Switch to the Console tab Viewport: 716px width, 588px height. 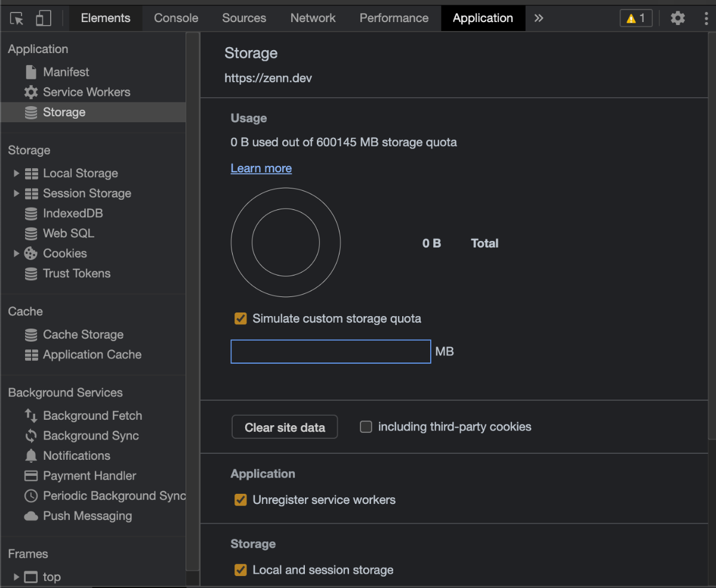click(x=176, y=18)
